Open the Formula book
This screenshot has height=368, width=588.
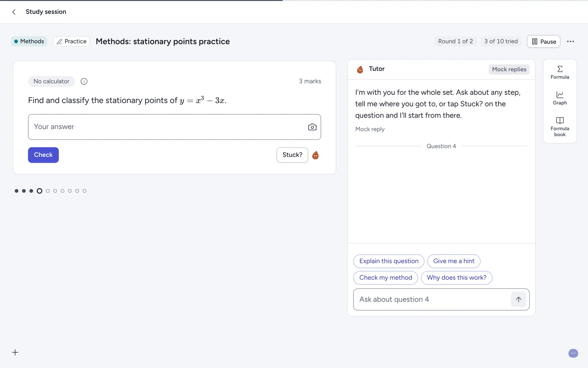pos(560,127)
